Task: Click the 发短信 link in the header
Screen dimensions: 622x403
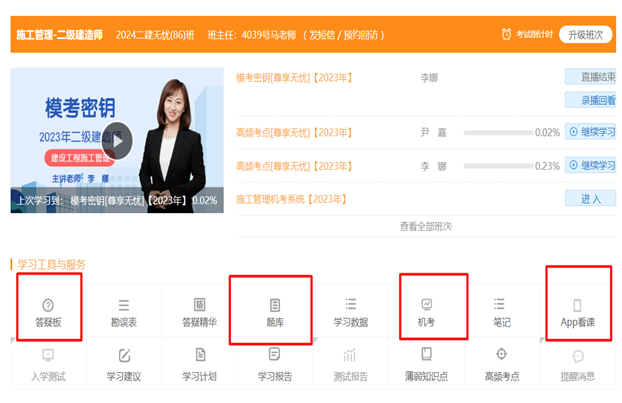Action: 322,35
